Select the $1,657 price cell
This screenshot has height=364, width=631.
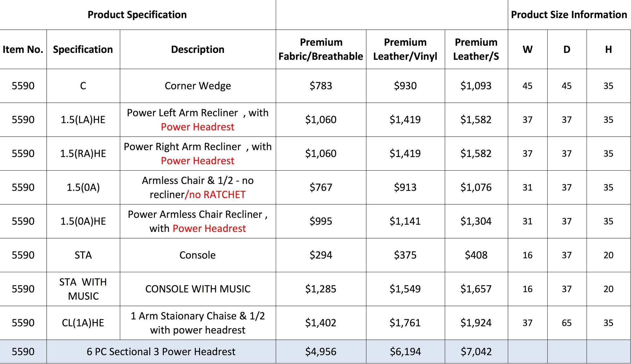coord(476,289)
